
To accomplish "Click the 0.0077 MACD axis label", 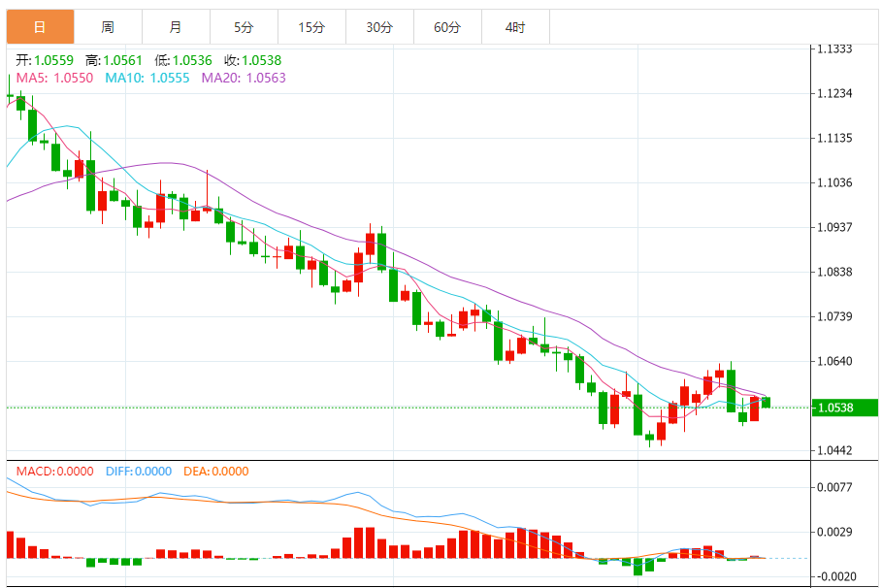I will [x=834, y=487].
